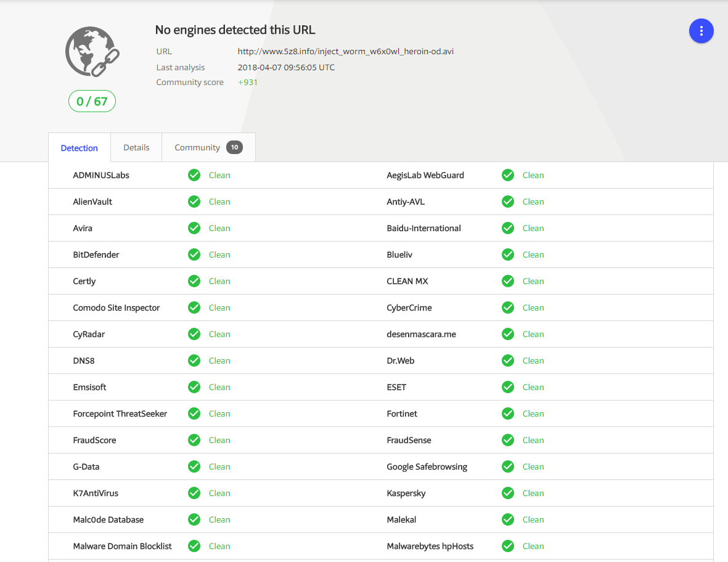This screenshot has width=728, height=562.
Task: Click the green checkmark for Malwarebytes hpHosts
Action: [508, 545]
